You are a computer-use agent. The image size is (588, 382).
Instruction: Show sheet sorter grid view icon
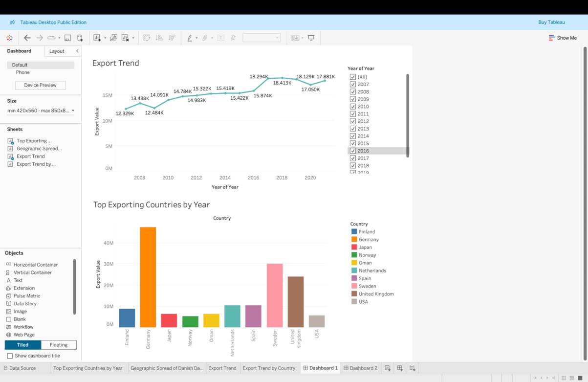(564, 378)
